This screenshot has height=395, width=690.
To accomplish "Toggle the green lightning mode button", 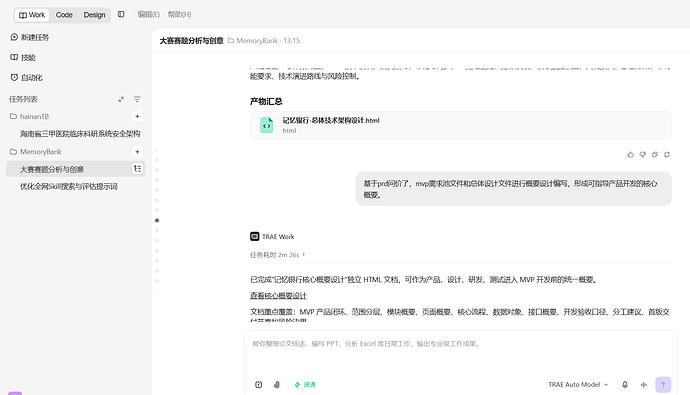I will [x=305, y=385].
